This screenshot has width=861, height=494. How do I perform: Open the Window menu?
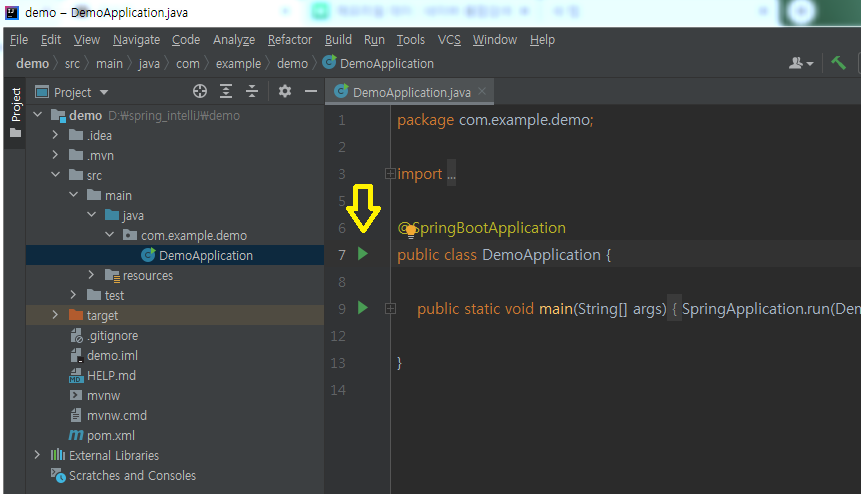[495, 40]
